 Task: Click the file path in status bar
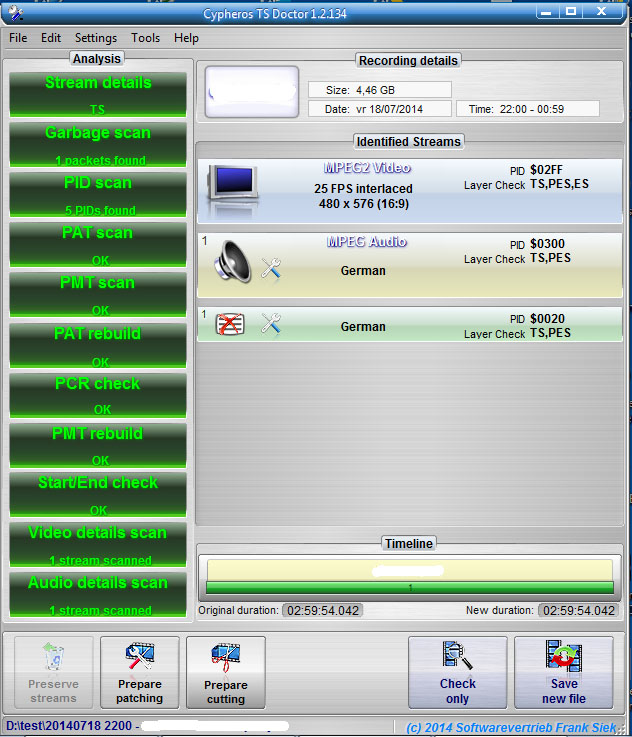147,726
